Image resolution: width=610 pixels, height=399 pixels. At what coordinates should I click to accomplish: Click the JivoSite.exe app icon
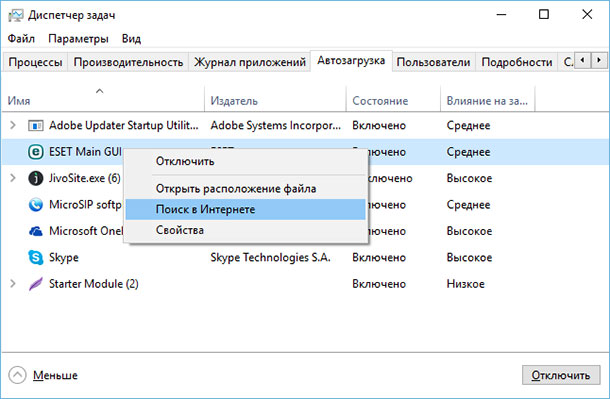coord(35,178)
